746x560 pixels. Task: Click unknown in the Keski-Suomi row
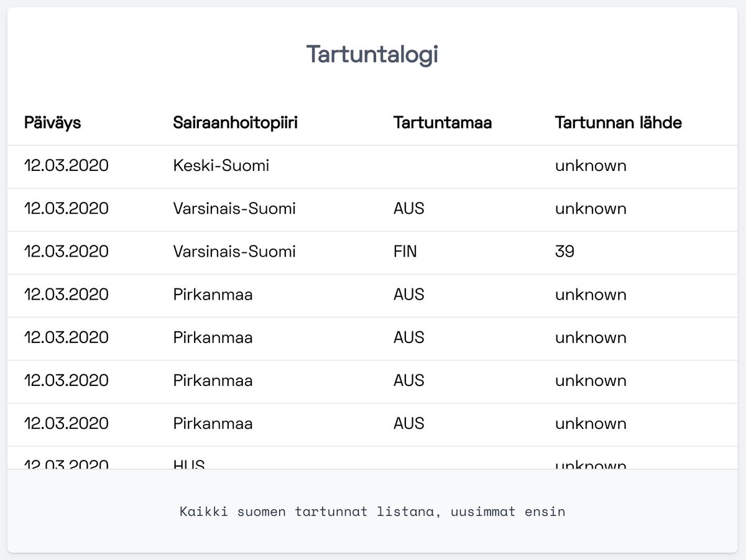[591, 166]
